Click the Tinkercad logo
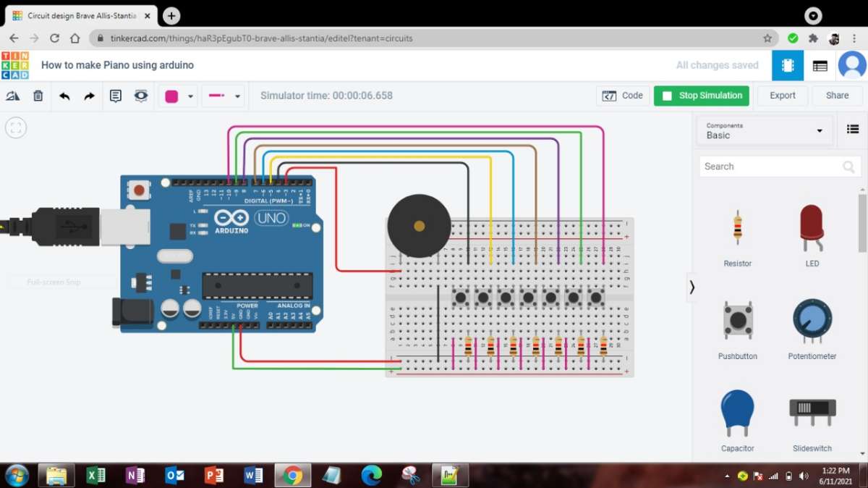This screenshot has height=488, width=868. point(15,65)
